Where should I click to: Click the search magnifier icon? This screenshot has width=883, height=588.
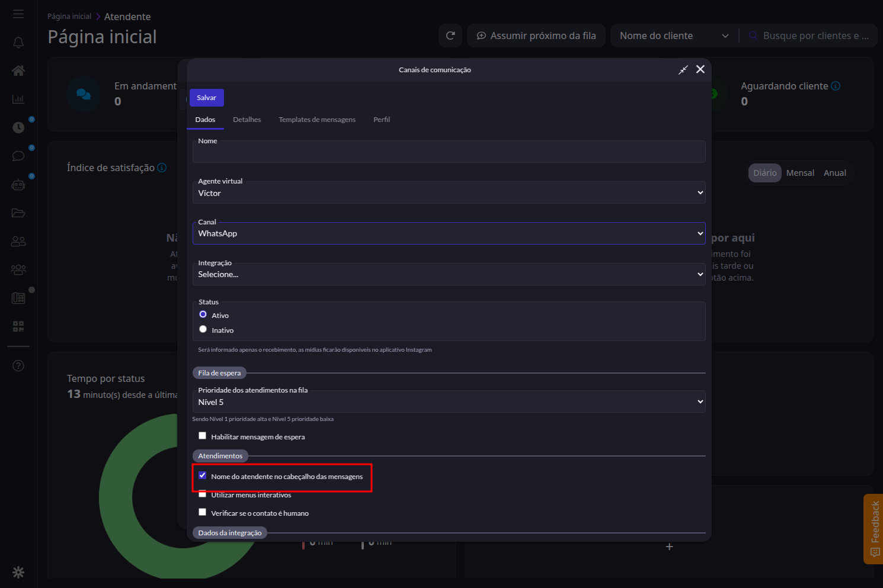(753, 36)
